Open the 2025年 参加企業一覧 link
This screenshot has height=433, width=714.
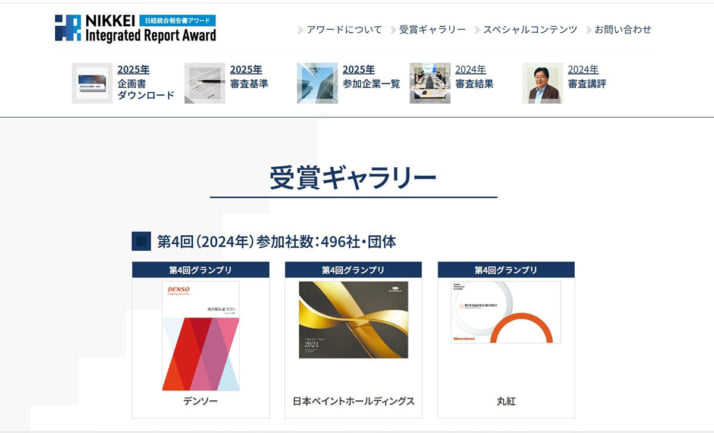(x=371, y=76)
